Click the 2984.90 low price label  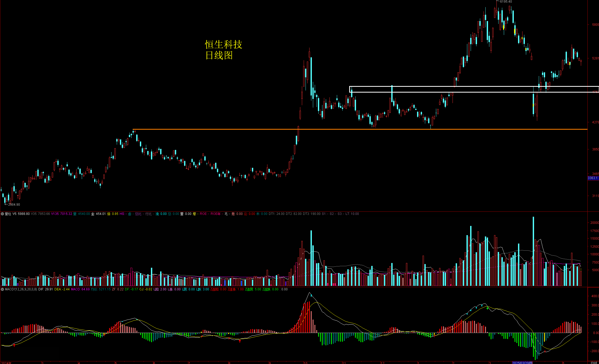[14, 205]
